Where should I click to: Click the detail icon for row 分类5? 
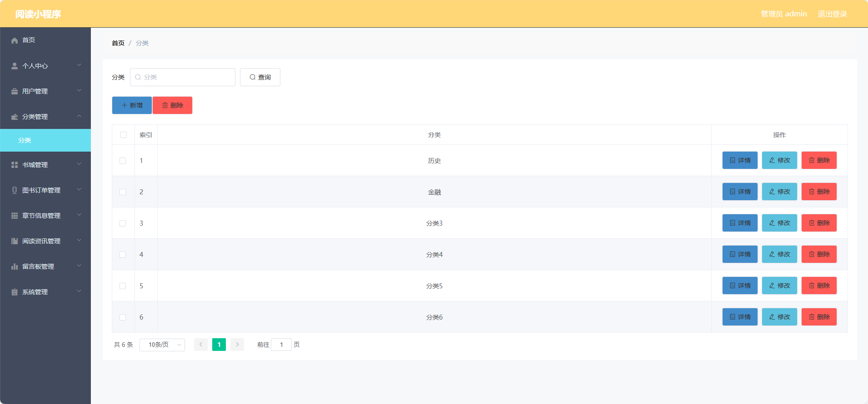pyautogui.click(x=733, y=286)
